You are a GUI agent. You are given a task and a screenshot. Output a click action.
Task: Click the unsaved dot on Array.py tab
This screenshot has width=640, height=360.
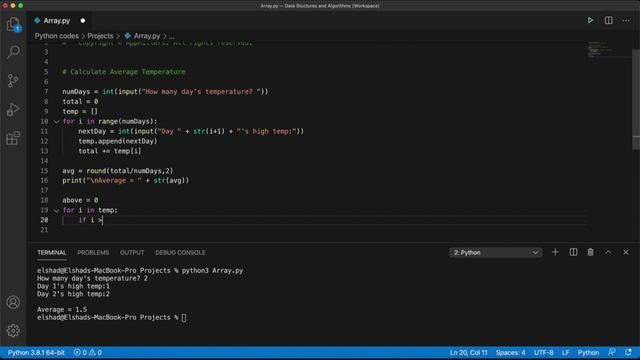click(x=83, y=20)
